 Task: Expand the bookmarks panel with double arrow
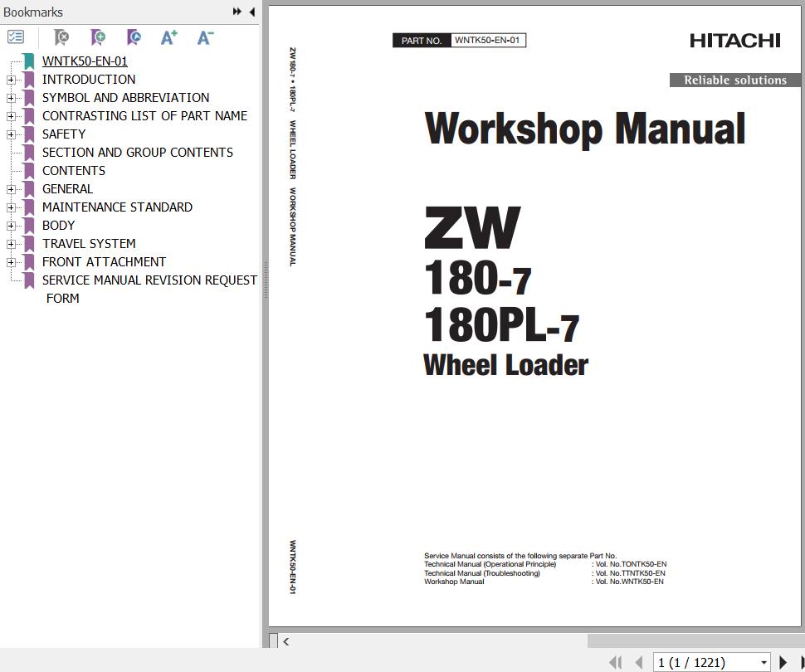coord(237,12)
